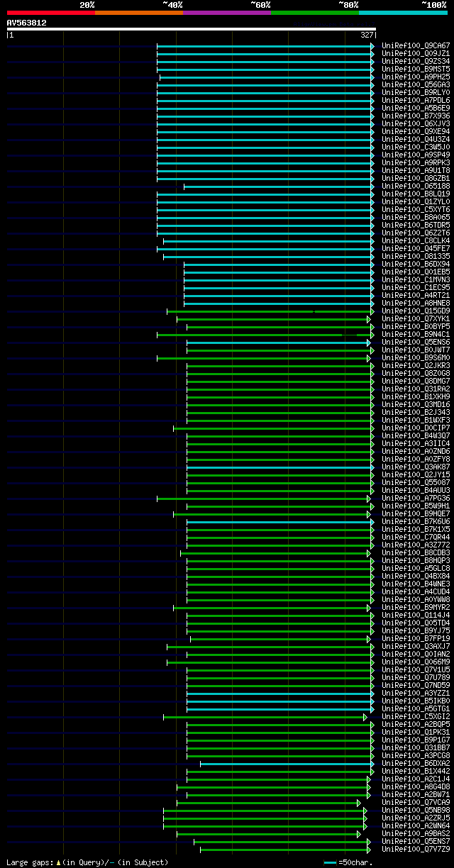
Task: Click the UniRef100_C3W5J0 label
Action: (416, 147)
